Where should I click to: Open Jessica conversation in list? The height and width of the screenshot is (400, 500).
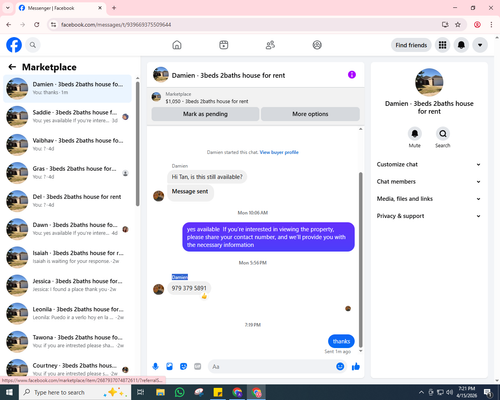[x=67, y=285]
